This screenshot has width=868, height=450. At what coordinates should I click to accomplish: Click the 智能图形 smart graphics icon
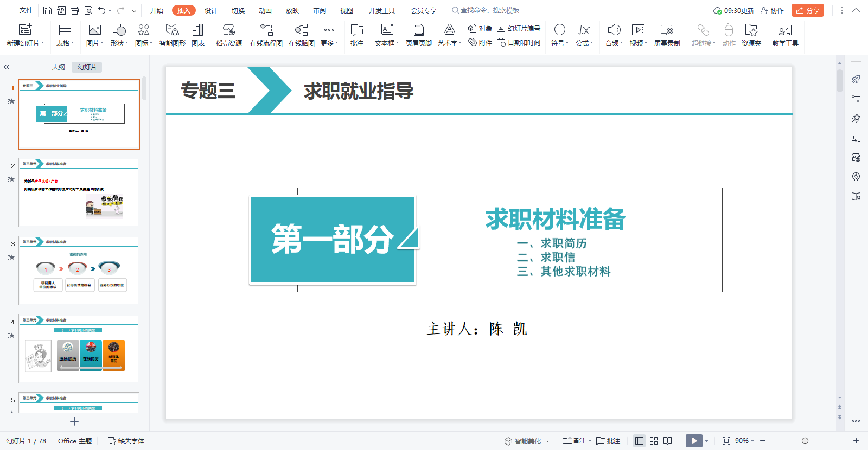coord(172,30)
